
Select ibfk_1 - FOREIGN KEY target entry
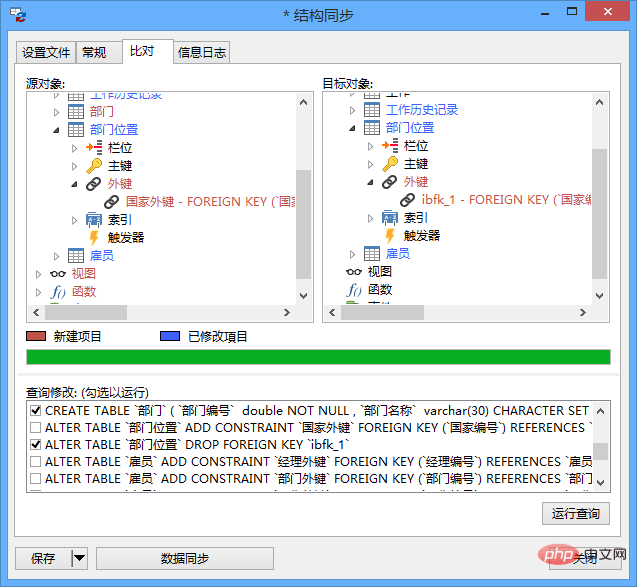[507, 199]
